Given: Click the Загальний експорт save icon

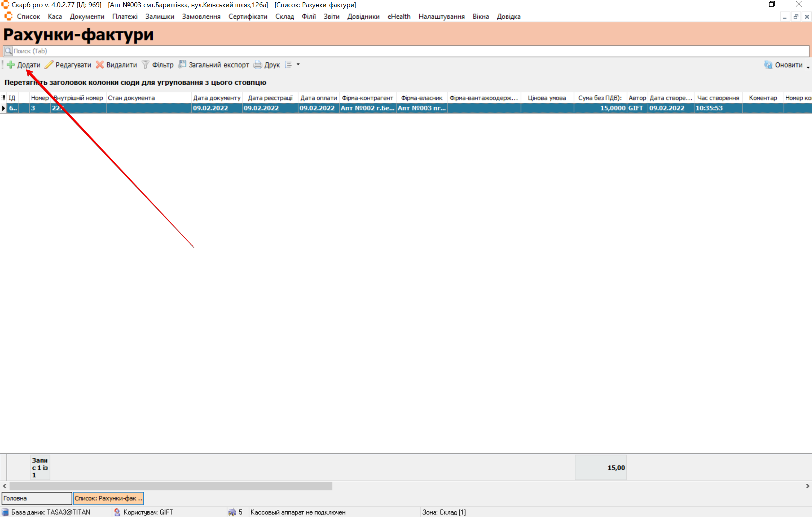Looking at the screenshot, I should pos(182,64).
